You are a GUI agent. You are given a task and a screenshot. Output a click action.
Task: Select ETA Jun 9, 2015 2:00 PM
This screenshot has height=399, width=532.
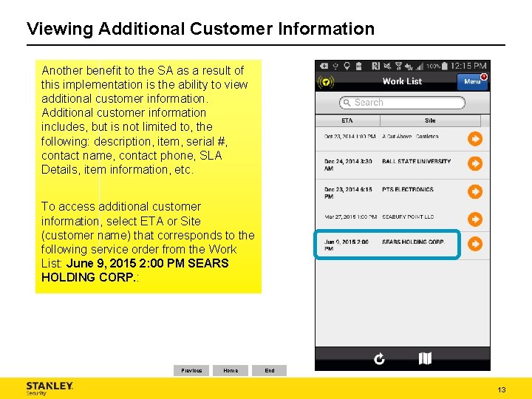(347, 245)
